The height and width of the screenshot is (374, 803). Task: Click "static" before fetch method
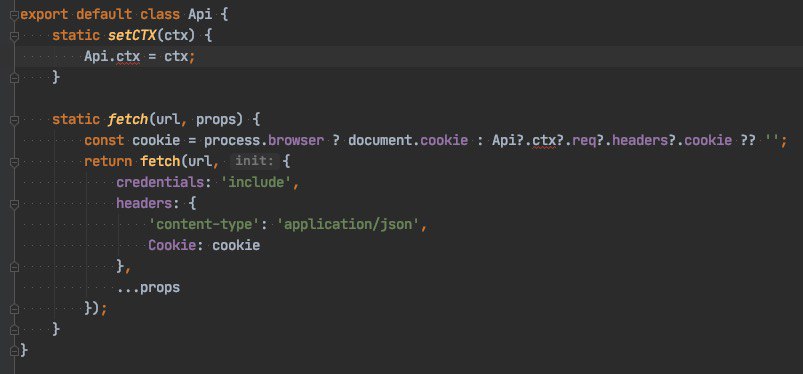click(x=76, y=120)
